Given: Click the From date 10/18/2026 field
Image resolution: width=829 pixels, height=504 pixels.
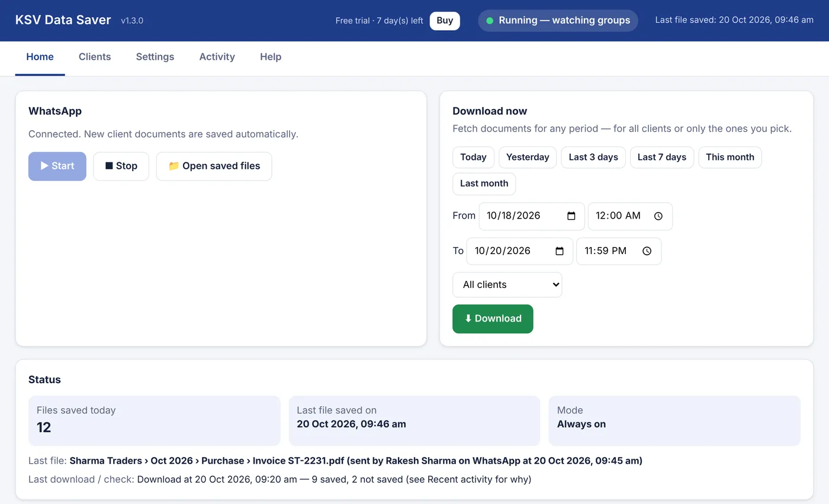Looking at the screenshot, I should (x=532, y=216).
